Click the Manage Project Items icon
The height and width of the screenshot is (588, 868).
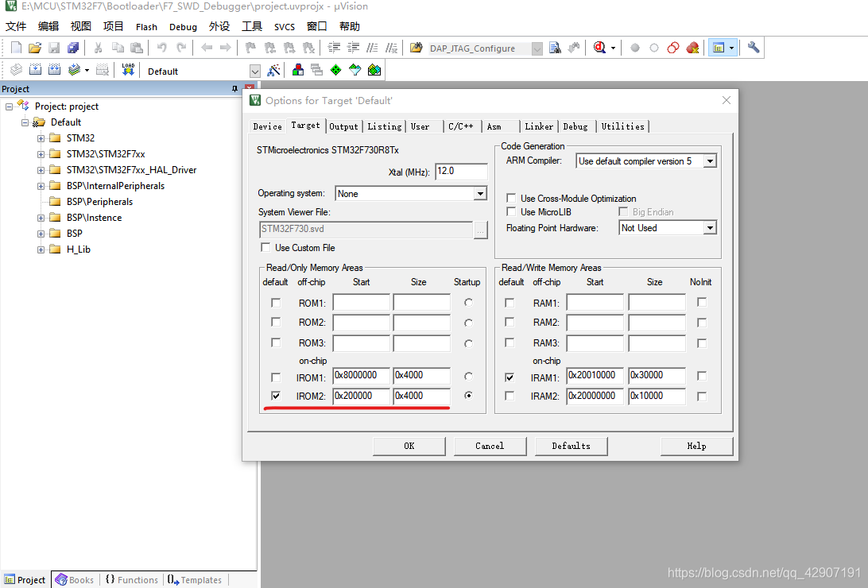coord(298,70)
